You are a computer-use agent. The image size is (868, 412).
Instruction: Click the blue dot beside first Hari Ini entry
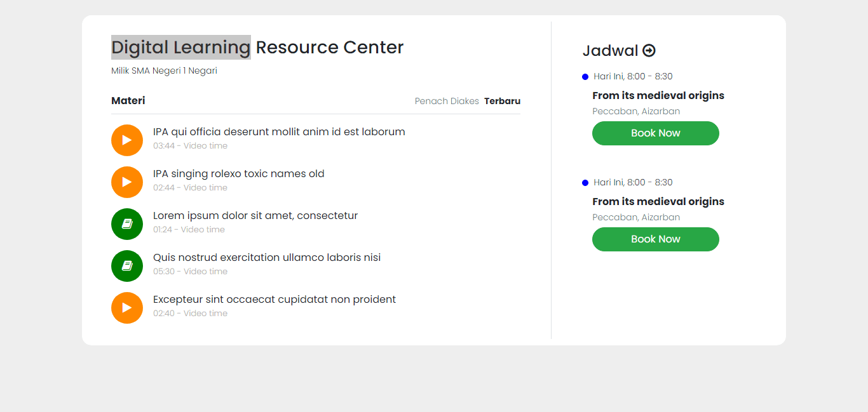pos(585,76)
